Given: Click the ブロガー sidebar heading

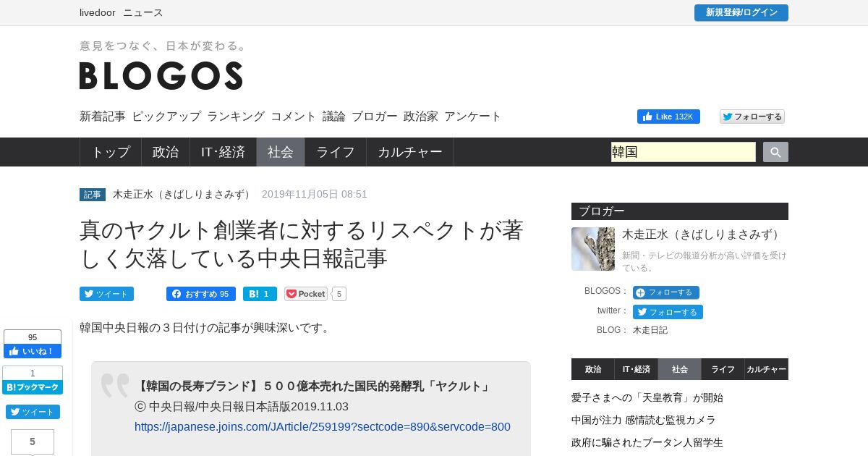Looking at the screenshot, I should coord(680,211).
